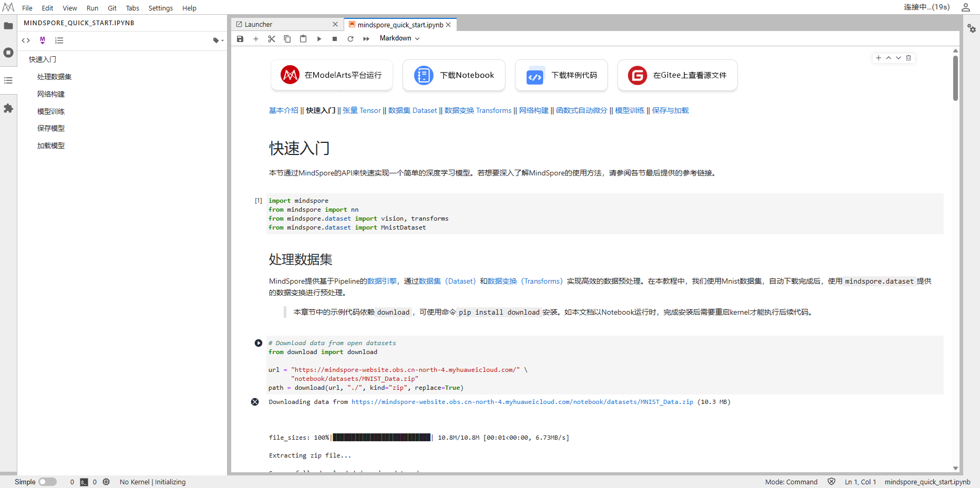Viewport: 980px width, 488px height.
Task: Cut selected cell with scissors icon
Action: coord(272,39)
